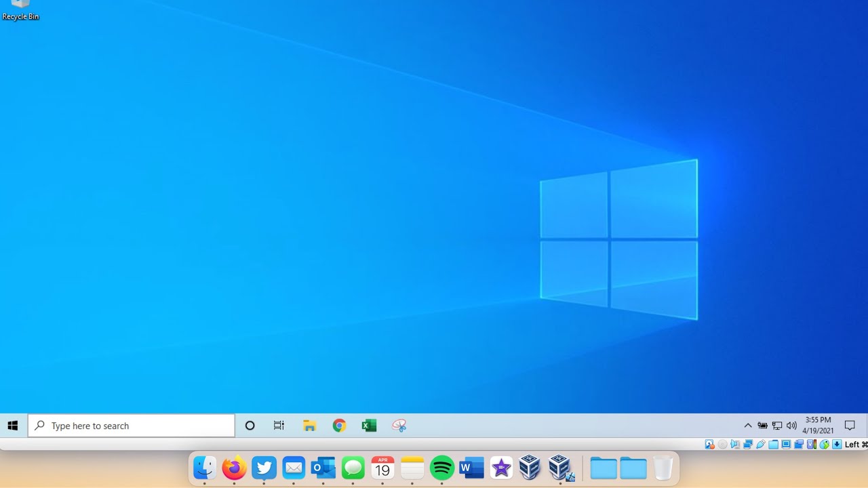Open the network status tray icon
868x488 pixels.
coord(777,426)
